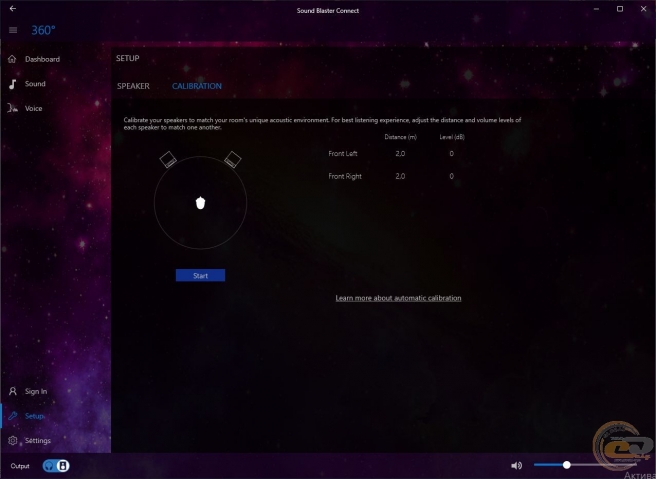Mute with the volume speaker icon

click(517, 465)
